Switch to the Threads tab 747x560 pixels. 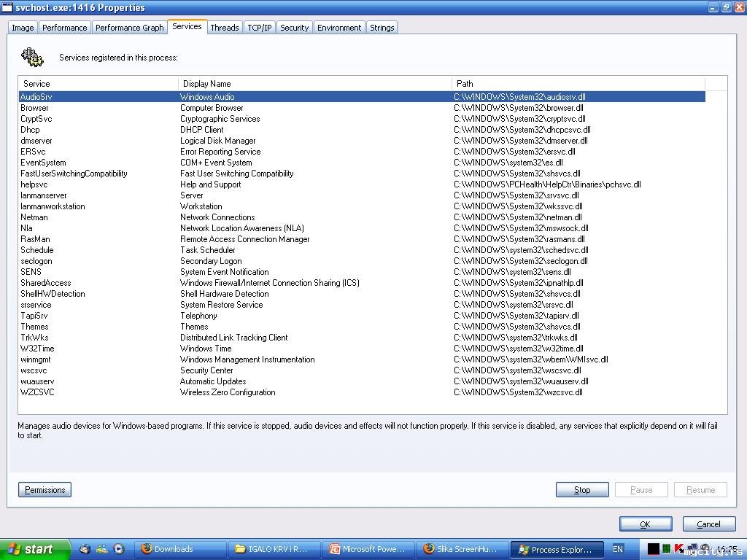coord(225,28)
